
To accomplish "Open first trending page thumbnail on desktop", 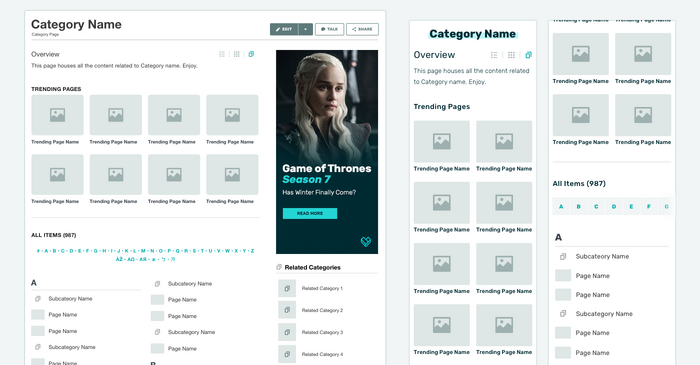I will click(57, 115).
